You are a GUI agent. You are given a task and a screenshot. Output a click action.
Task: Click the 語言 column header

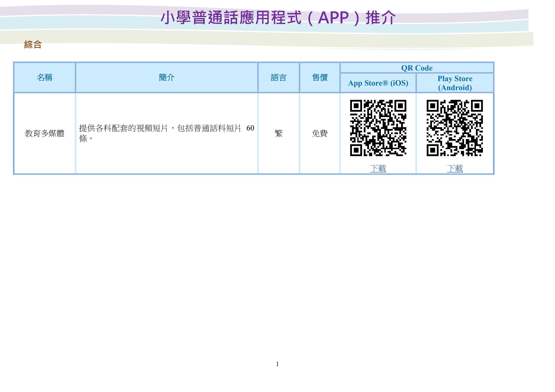[x=279, y=78]
